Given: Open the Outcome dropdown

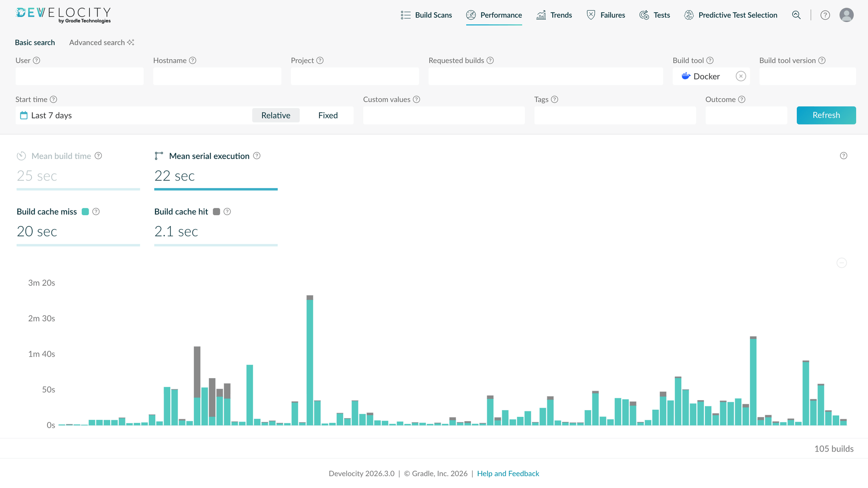Looking at the screenshot, I should coord(746,115).
